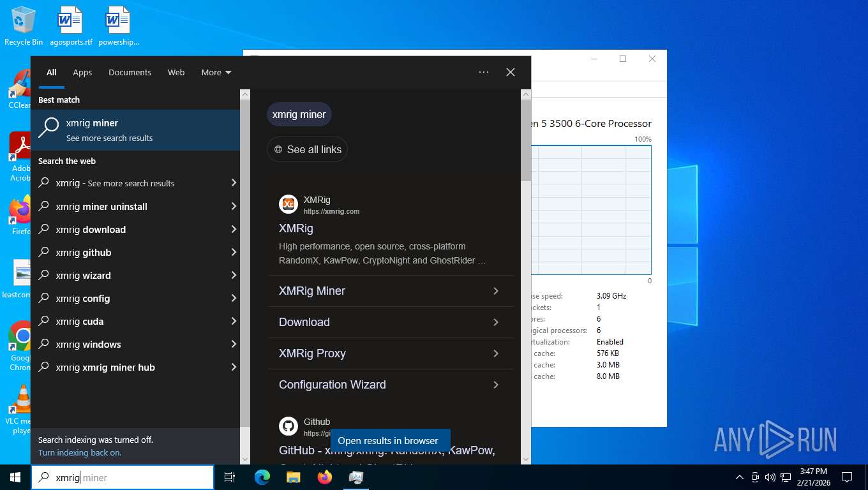868x490 pixels.
Task: Switch to the Documents search tab
Action: pos(130,73)
